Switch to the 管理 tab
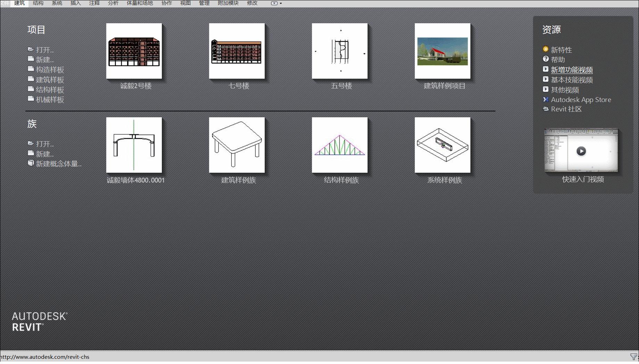This screenshot has width=639, height=364. (x=204, y=3)
